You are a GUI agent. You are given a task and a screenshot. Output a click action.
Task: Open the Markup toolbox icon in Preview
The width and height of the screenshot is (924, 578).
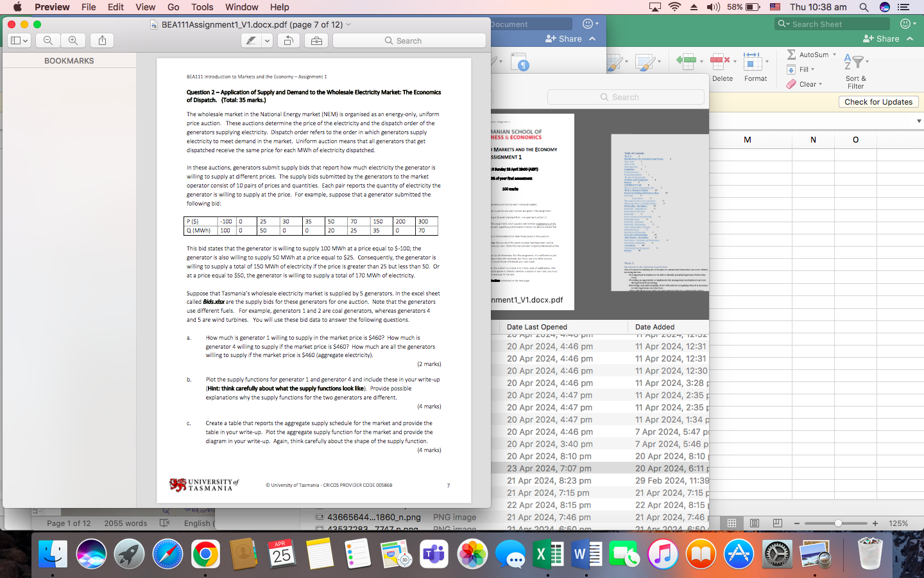[x=316, y=40]
